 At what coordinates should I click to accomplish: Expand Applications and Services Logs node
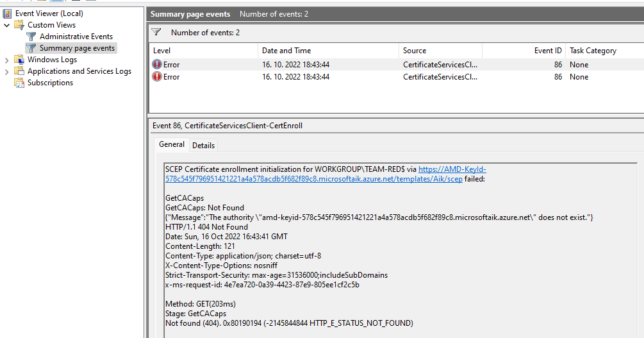point(6,72)
